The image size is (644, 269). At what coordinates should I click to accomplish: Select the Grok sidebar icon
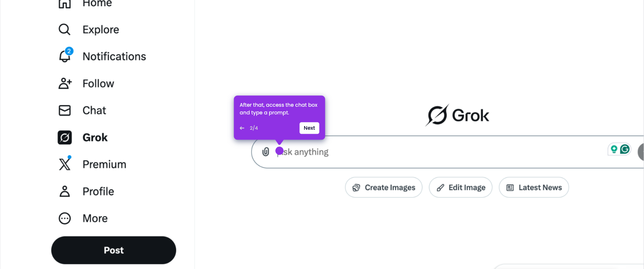click(65, 137)
